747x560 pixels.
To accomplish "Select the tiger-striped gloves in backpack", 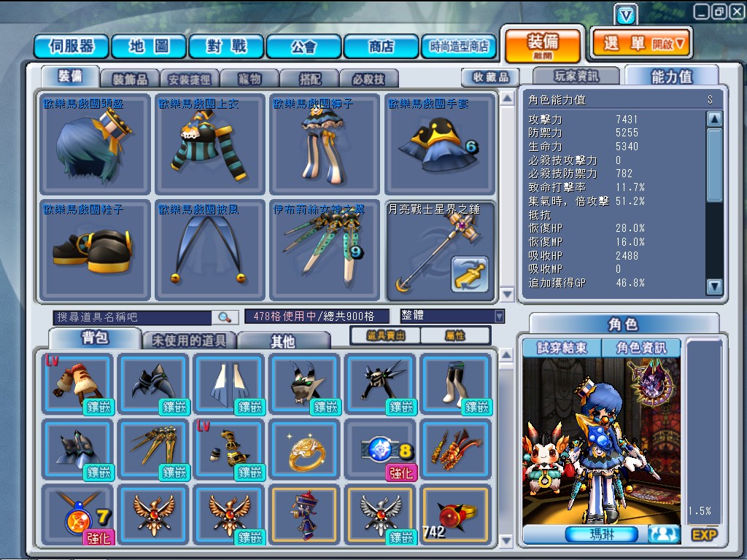I will [77, 384].
